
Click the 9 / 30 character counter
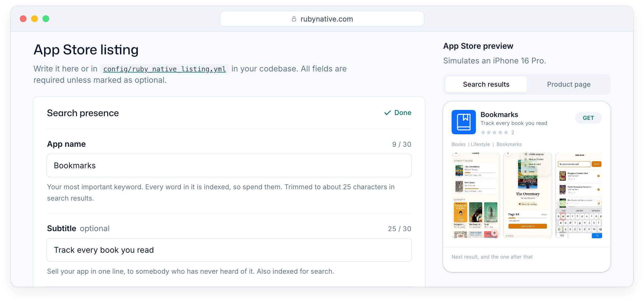[x=402, y=144]
